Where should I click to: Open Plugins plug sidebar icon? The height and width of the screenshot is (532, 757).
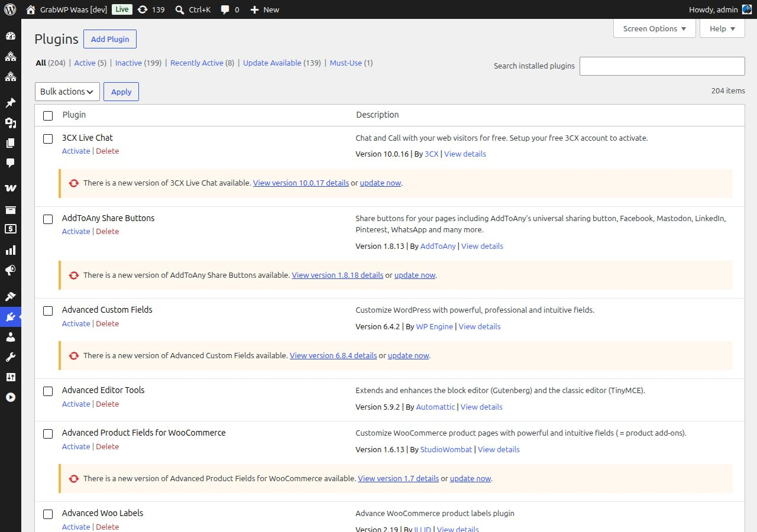click(11, 317)
